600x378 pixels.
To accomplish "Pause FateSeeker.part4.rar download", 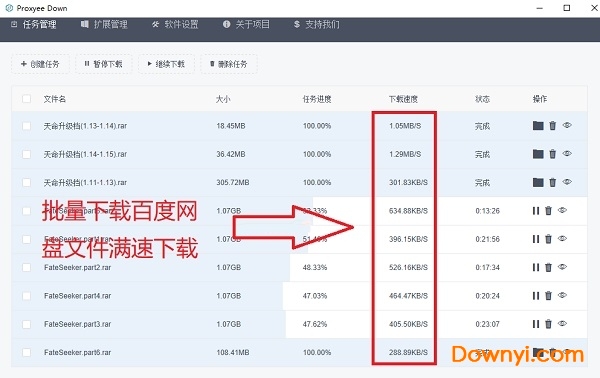I will tap(536, 295).
